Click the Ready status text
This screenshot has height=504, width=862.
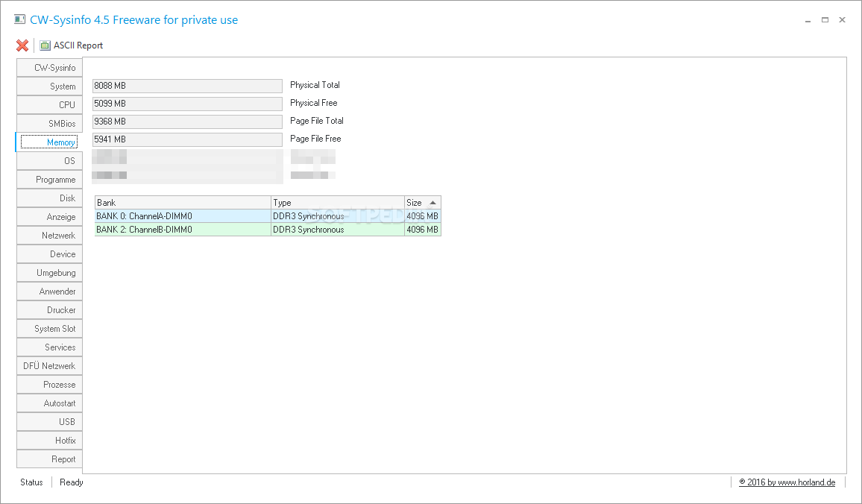click(72, 482)
